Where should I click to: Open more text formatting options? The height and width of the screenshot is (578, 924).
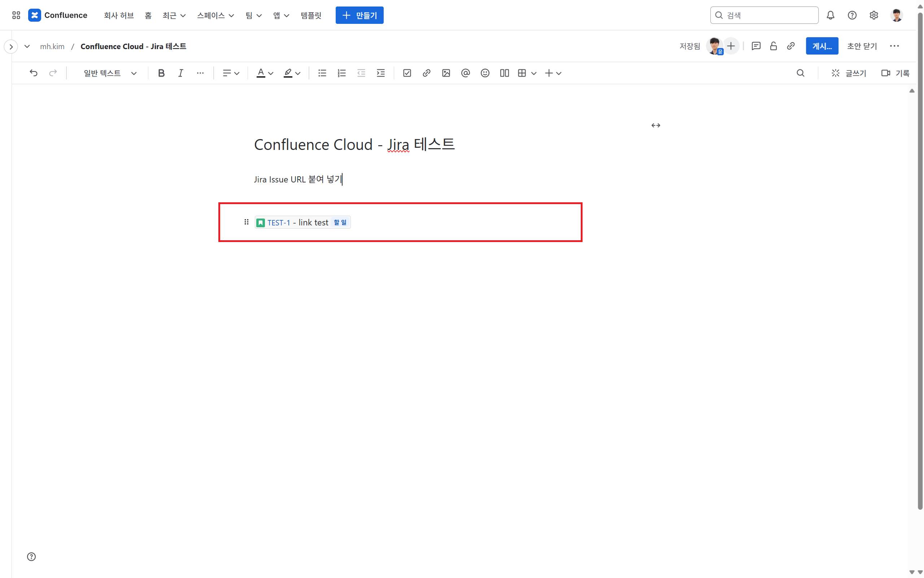point(200,73)
